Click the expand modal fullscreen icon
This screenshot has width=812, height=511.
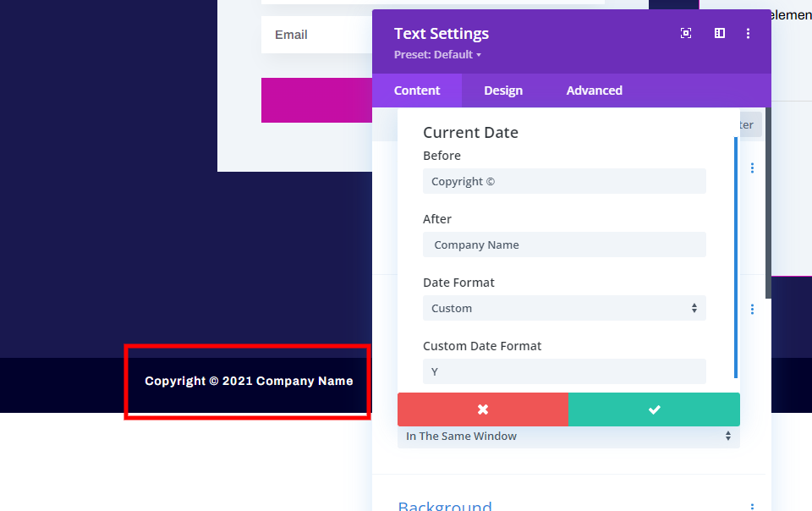[686, 33]
